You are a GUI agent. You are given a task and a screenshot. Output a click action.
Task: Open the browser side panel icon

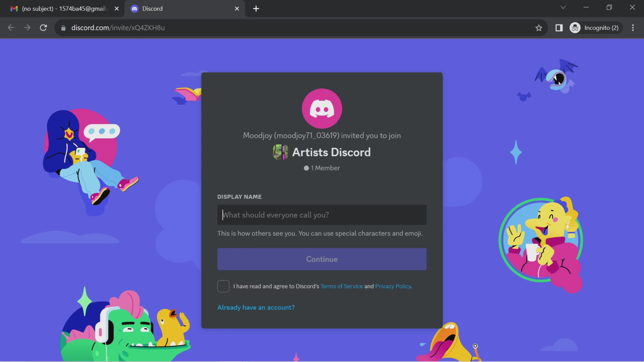click(559, 28)
